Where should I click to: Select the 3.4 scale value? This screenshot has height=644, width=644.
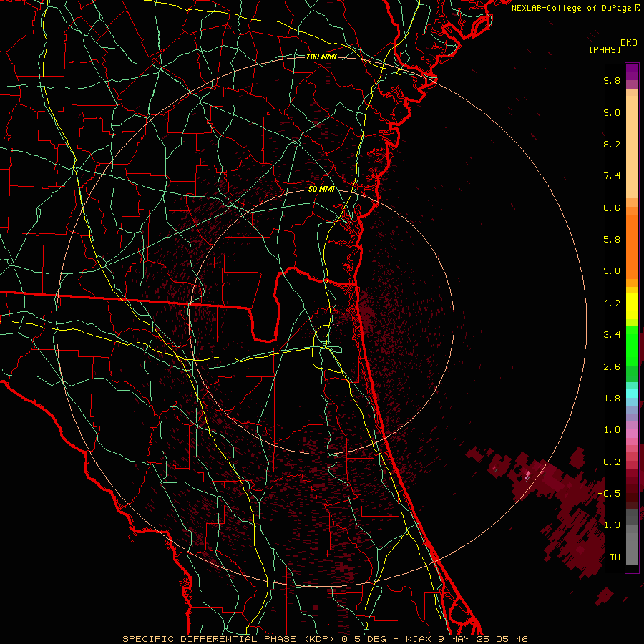612,335
